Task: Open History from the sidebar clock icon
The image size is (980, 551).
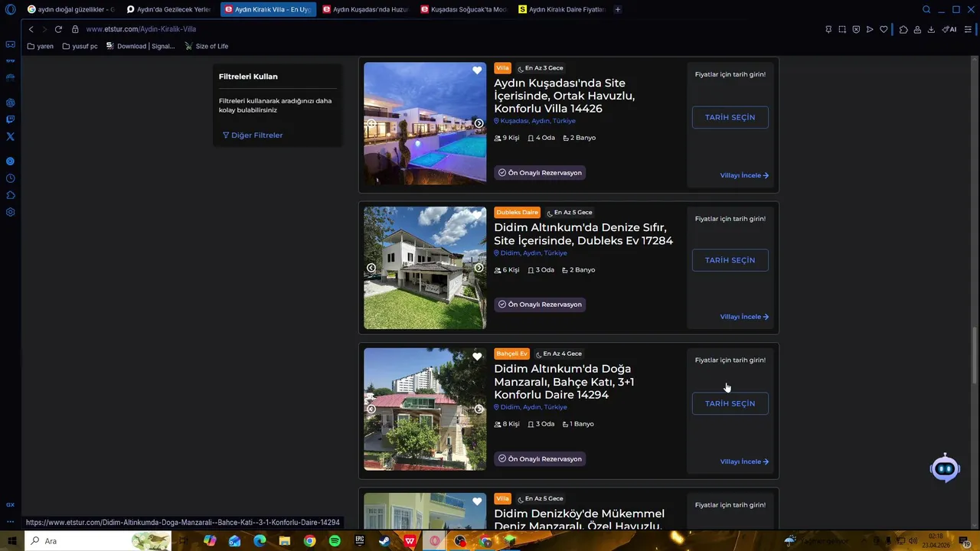Action: tap(10, 178)
